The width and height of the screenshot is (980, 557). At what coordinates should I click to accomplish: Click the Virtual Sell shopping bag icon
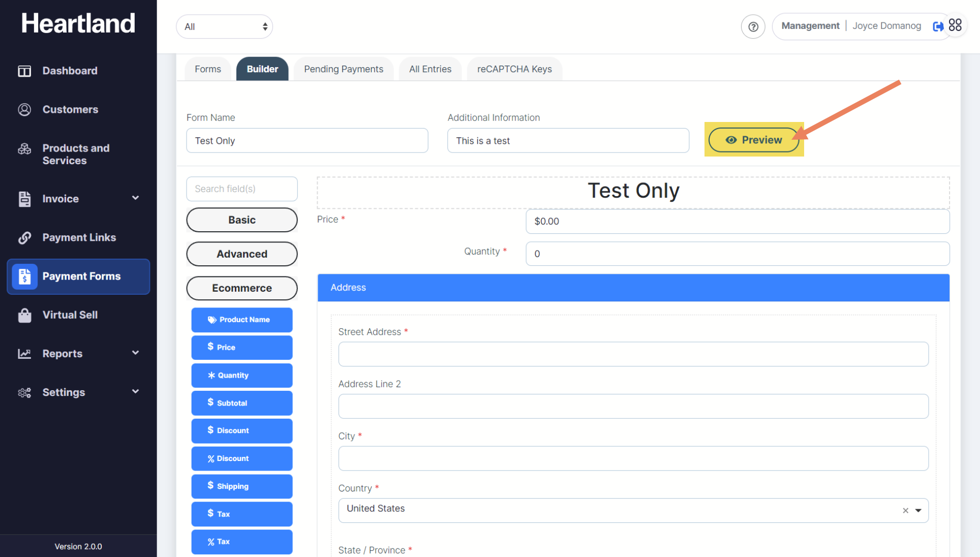click(x=24, y=315)
